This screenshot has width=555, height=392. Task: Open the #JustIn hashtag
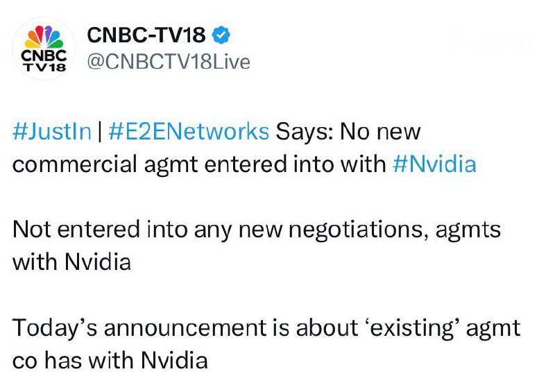pyautogui.click(x=52, y=131)
